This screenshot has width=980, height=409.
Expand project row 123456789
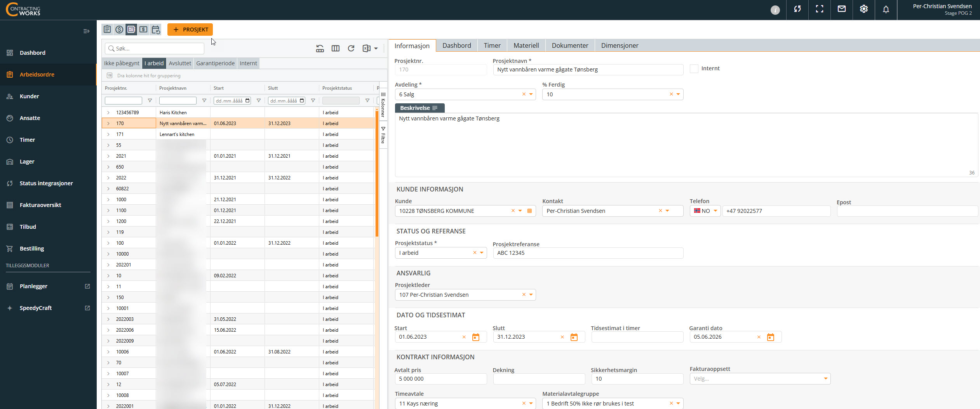108,113
